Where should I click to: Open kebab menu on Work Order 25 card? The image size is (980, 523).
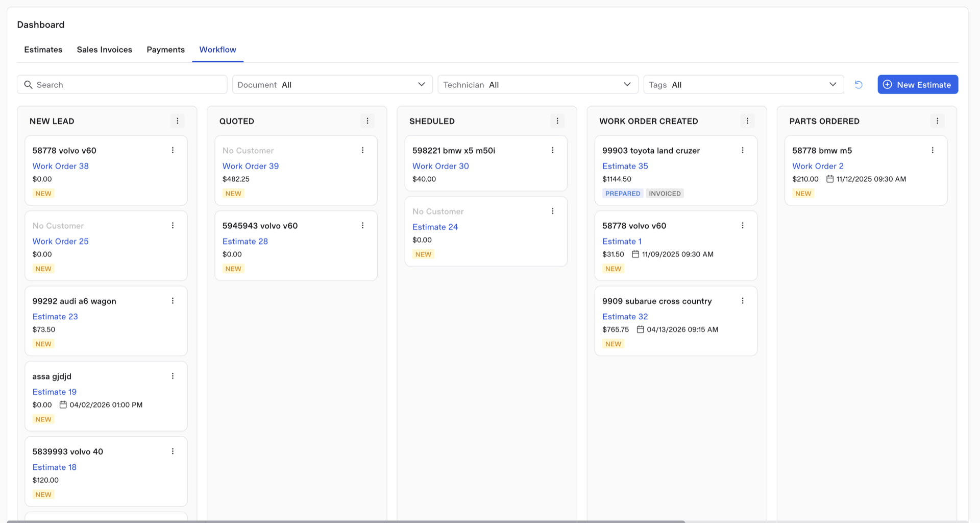tap(173, 225)
